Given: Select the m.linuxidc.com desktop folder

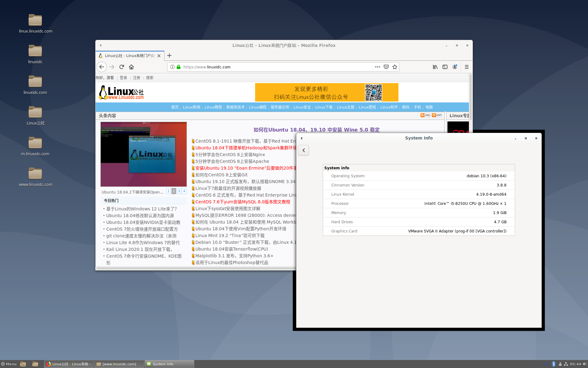Looking at the screenshot, I should 35,146.
